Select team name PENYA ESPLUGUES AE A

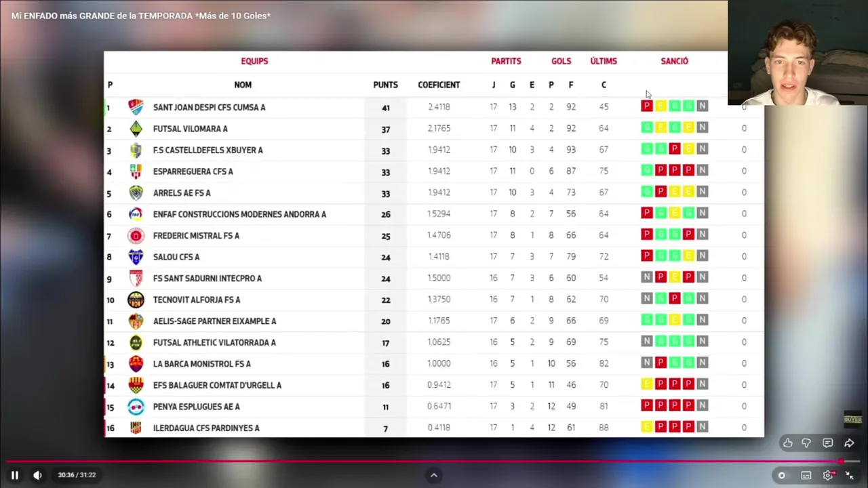point(196,407)
